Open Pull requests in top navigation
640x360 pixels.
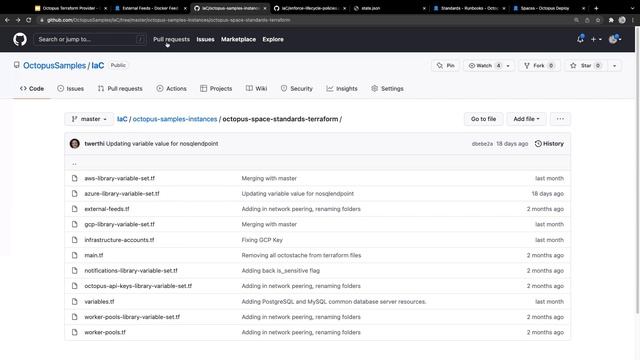click(171, 39)
